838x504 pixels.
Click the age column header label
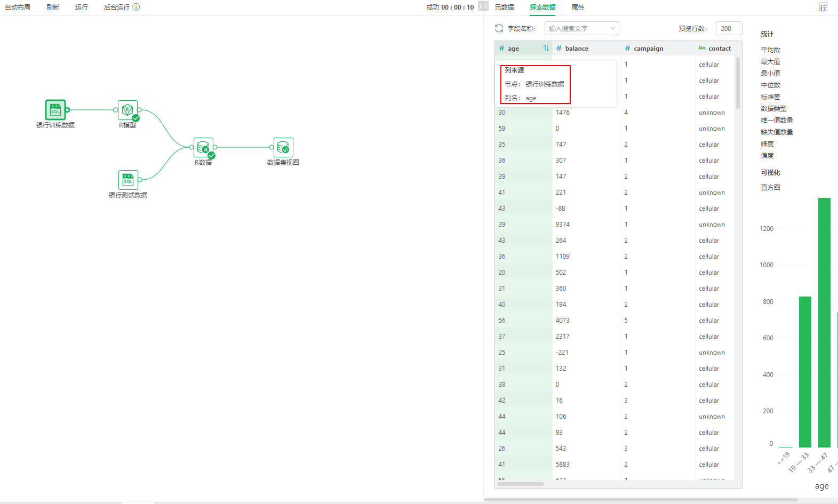pos(513,49)
